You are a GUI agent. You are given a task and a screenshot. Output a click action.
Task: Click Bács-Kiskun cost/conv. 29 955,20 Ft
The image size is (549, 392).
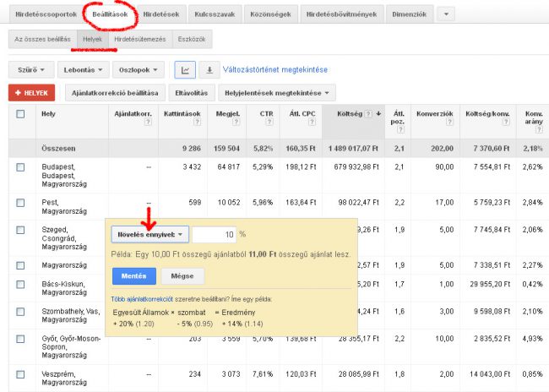pos(490,284)
